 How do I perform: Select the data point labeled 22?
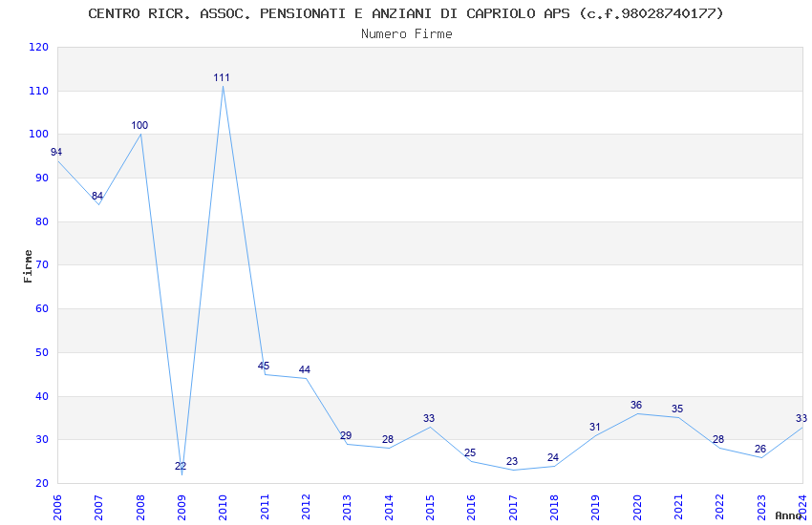181,466
